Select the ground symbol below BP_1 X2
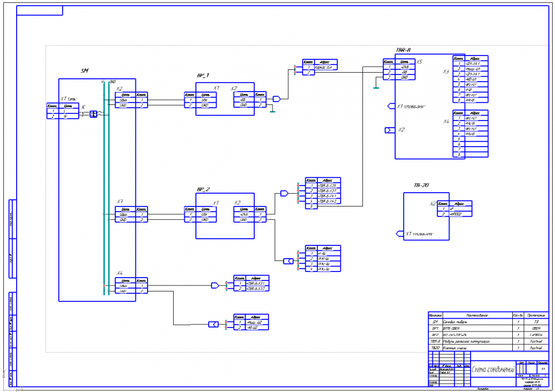Image resolution: width=555 pixels, height=392 pixels. [x=273, y=110]
